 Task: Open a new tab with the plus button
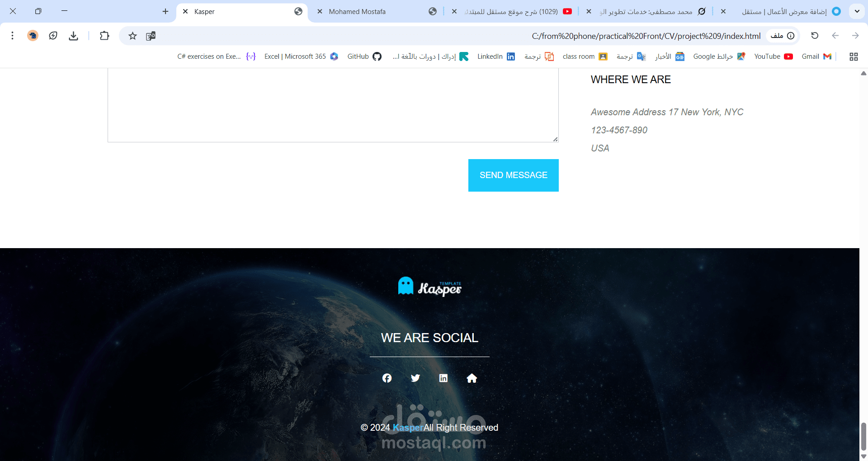165,11
